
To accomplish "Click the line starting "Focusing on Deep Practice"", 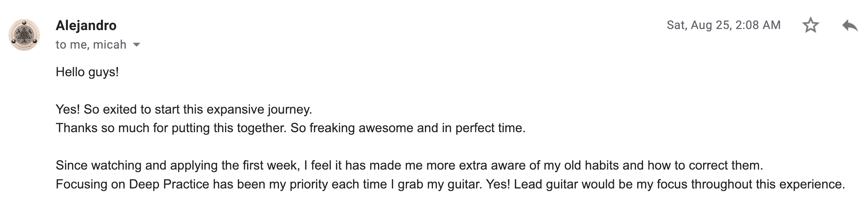I will pyautogui.click(x=450, y=184).
